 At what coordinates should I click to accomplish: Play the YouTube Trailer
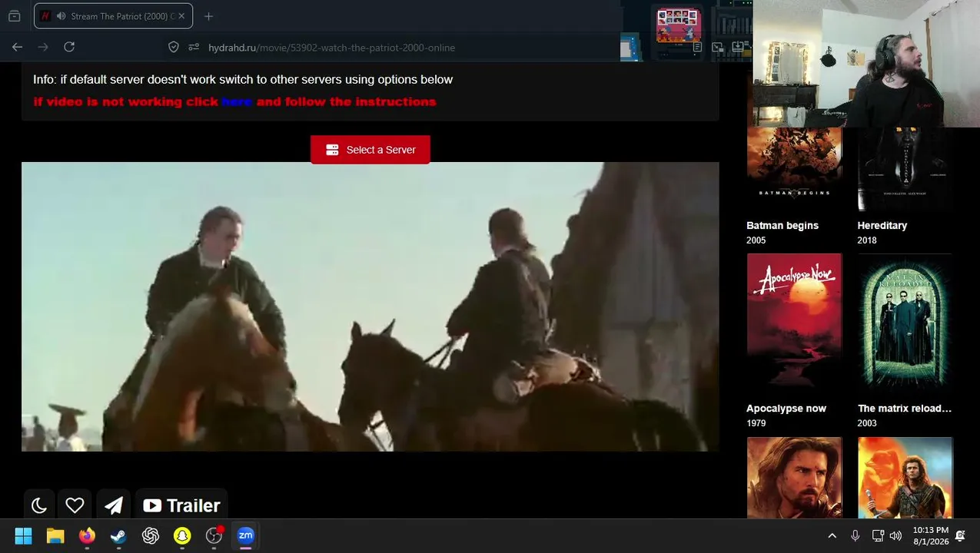(181, 505)
